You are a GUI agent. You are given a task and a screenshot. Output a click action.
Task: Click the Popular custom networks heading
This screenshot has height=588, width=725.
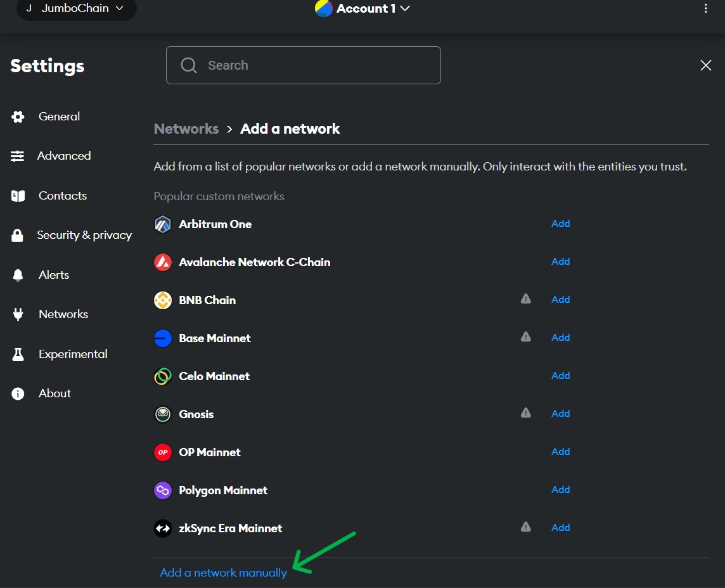click(219, 196)
